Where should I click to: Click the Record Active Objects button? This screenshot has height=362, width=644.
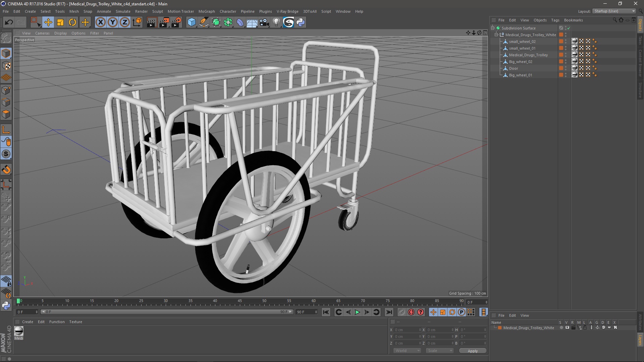coord(401,312)
